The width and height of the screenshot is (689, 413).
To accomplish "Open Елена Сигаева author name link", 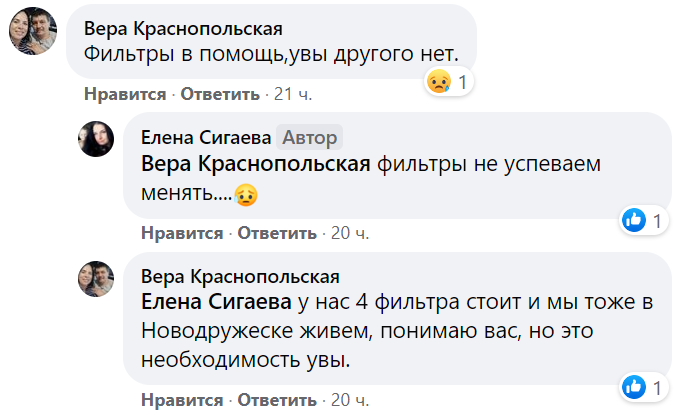I will [205, 137].
